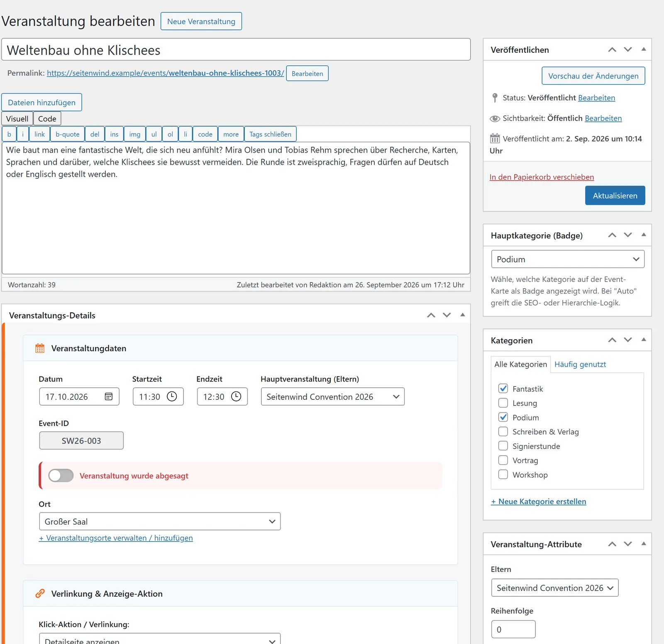Uncheck the Podium category
The image size is (664, 644).
[503, 417]
